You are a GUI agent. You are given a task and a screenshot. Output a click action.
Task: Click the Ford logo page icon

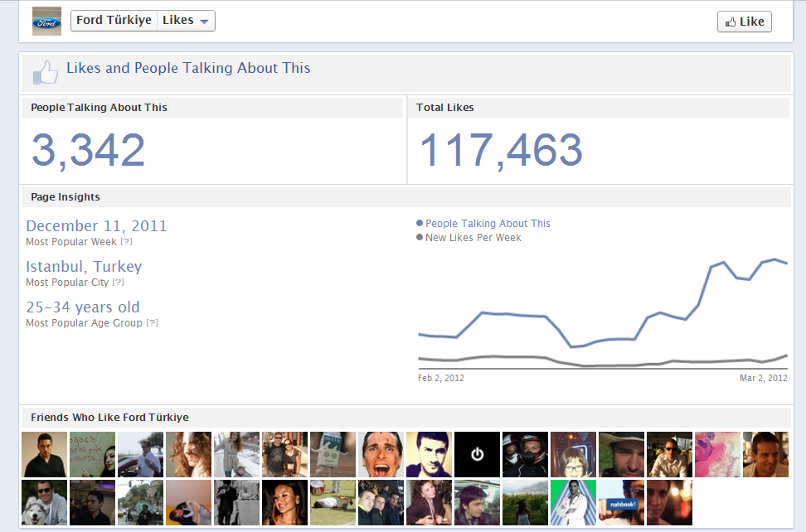(x=46, y=22)
